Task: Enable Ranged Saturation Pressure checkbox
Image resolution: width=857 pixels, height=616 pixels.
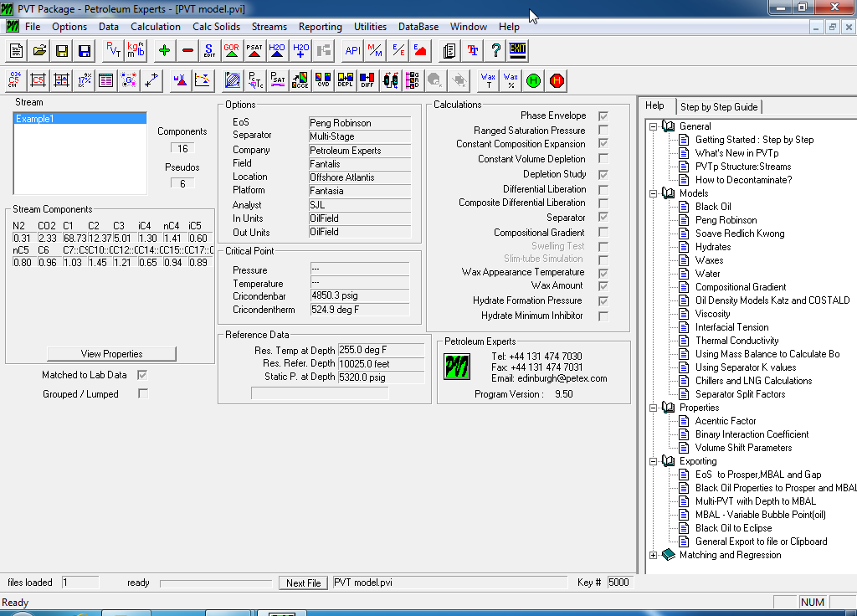Action: click(x=603, y=130)
